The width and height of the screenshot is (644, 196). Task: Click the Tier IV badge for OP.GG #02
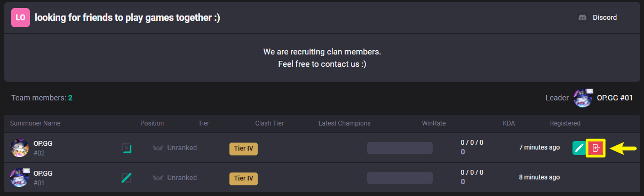[243, 148]
